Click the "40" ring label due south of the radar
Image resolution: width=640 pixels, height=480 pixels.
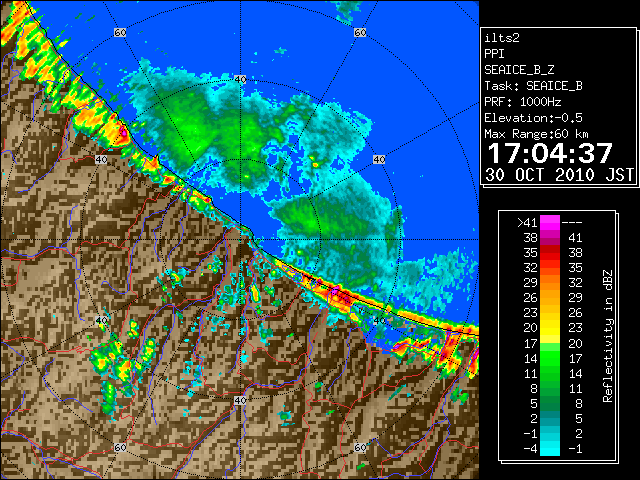tap(240, 400)
